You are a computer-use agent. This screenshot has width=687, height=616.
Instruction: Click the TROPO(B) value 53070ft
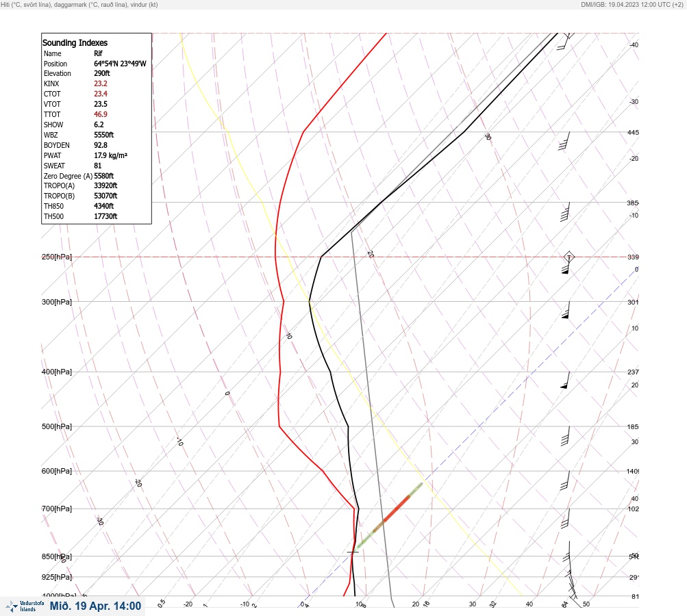tap(105, 196)
